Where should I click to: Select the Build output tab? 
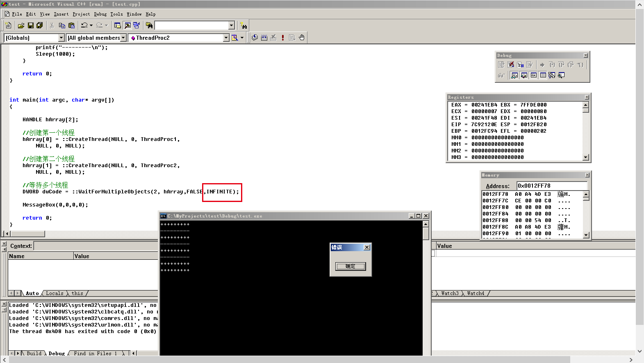pos(34,353)
